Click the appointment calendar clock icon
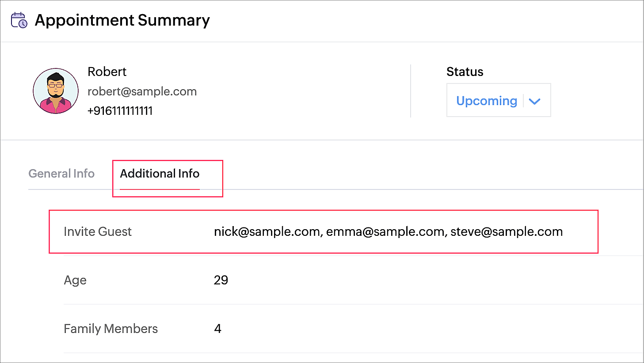Screen dimensions: 644x363 (x=19, y=20)
